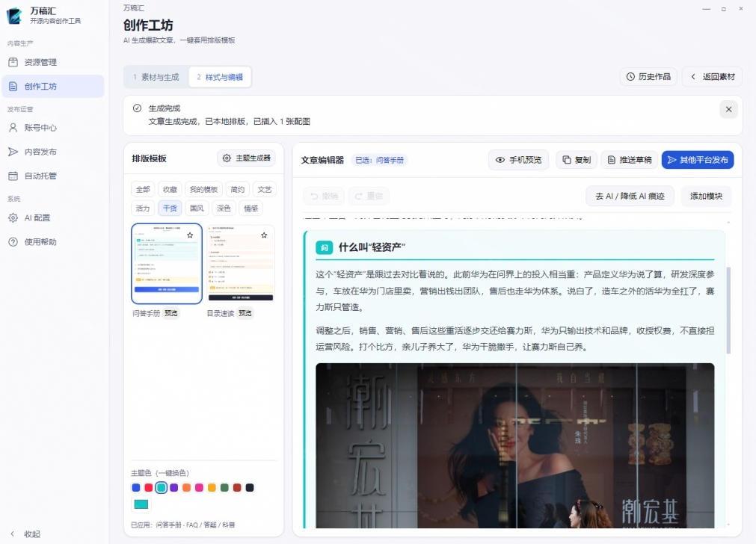Click the 撤销 undo button
This screenshot has width=756, height=544.
coord(325,196)
